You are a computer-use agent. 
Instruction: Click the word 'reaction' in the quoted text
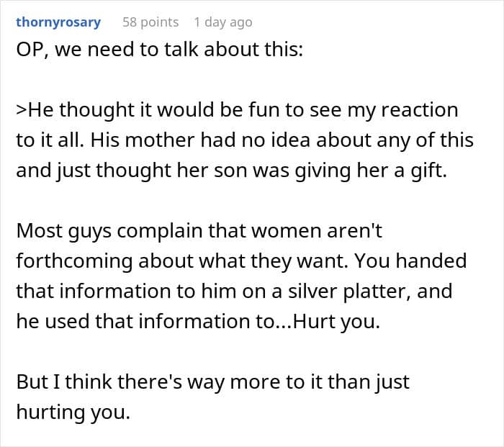420,110
